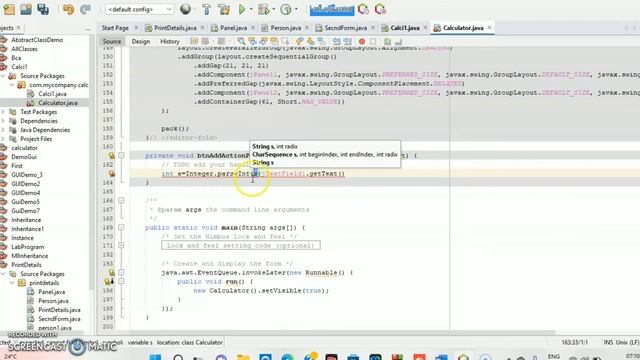The width and height of the screenshot is (640, 360).
Task: Open Windows Start menu on taskbar
Action: tap(155, 357)
